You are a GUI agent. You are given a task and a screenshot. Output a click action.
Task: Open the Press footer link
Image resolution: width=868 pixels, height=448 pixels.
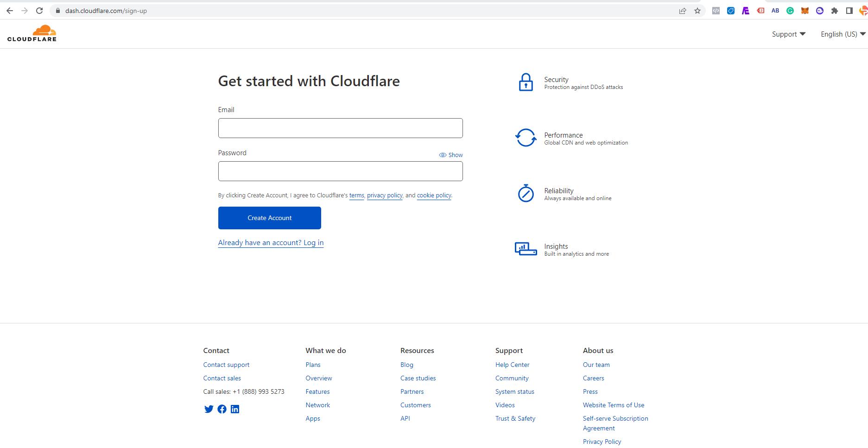[590, 392]
